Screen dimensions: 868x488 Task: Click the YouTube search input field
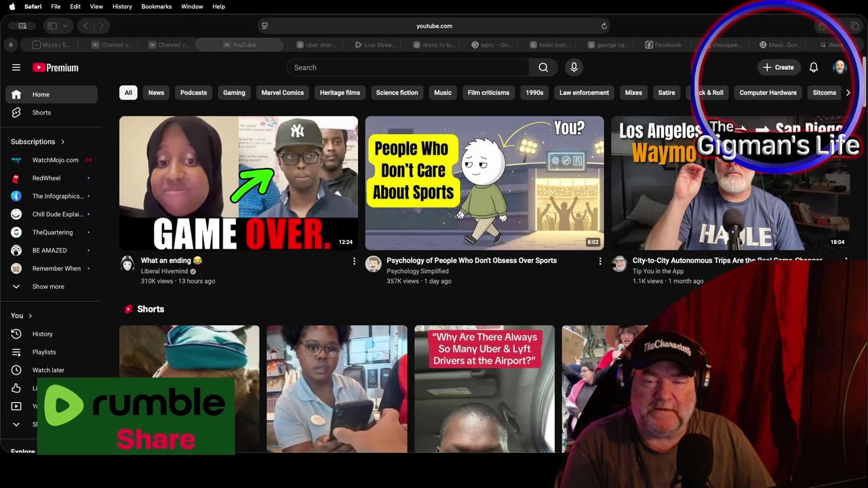coord(408,67)
